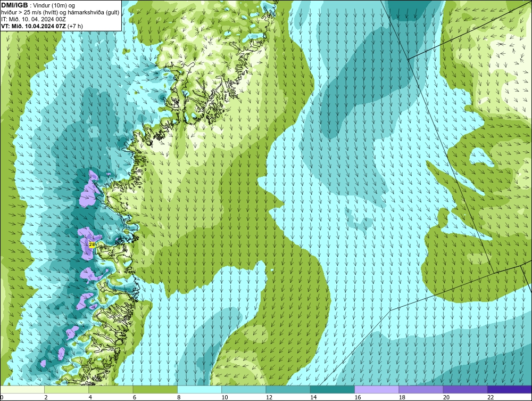Click the legend scale label '16'
The image size is (532, 401).
click(358, 398)
